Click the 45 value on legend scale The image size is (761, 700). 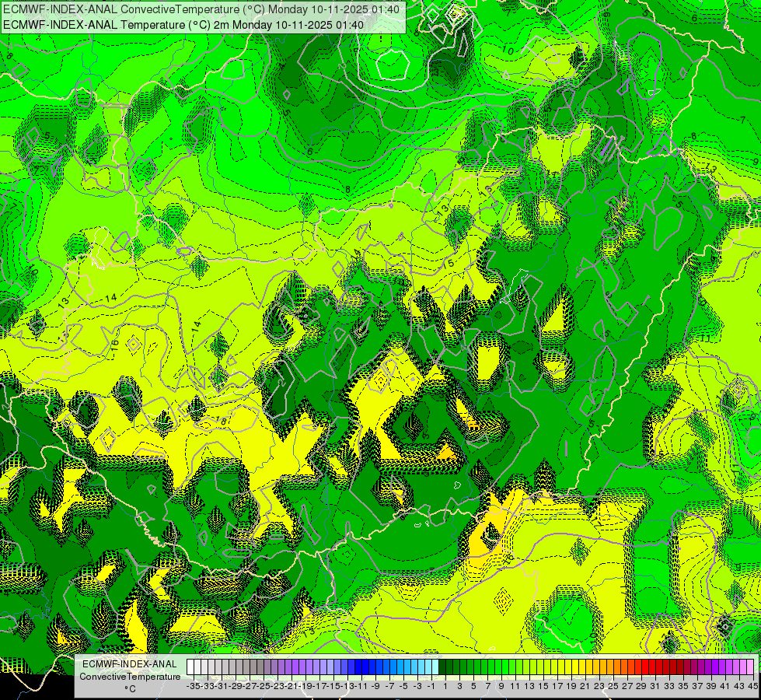pyautogui.click(x=752, y=686)
